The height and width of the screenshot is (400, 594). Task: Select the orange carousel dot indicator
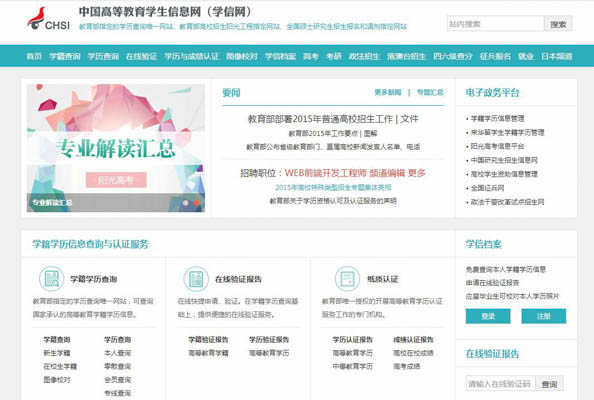197,203
